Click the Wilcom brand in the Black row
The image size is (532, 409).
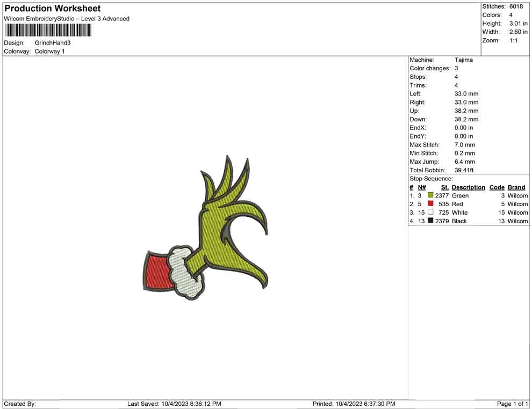pyautogui.click(x=517, y=221)
